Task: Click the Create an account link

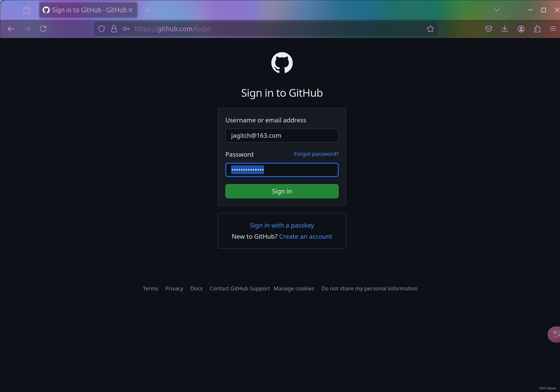Action: coord(305,237)
